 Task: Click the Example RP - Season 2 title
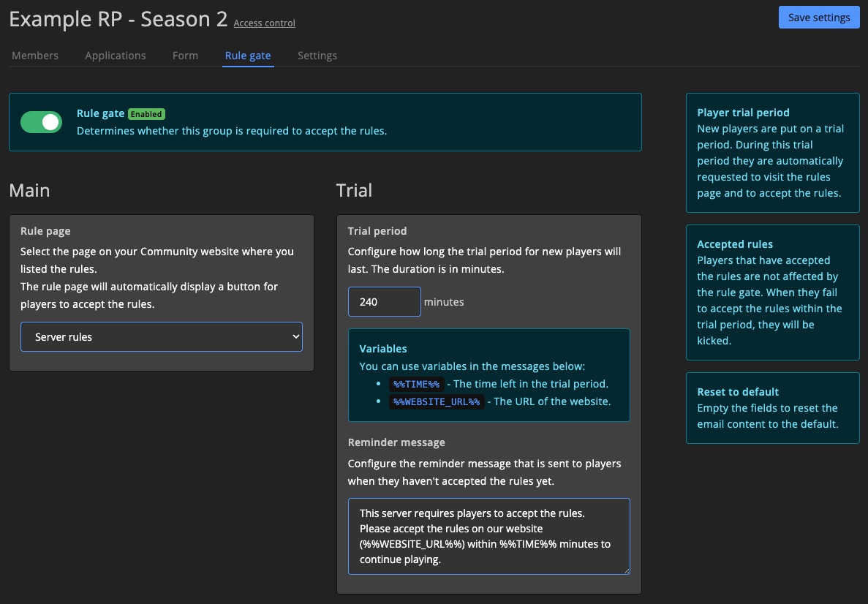tap(118, 19)
